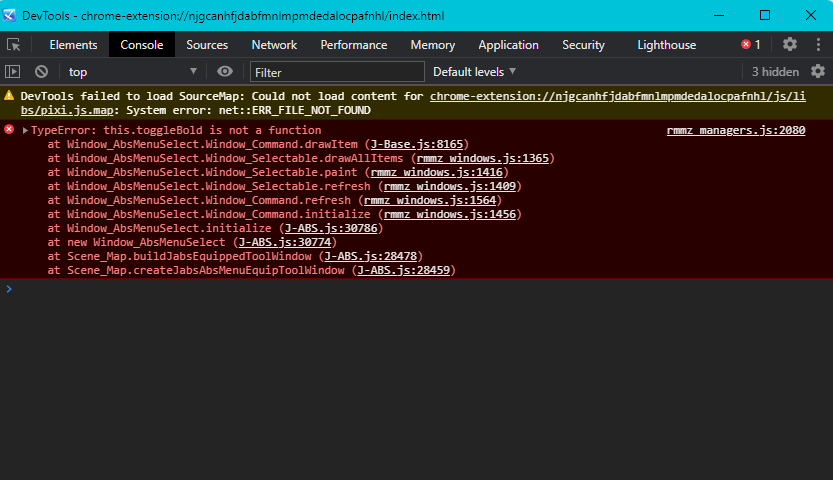Switch to the Security tab
833x480 pixels.
coord(583,45)
